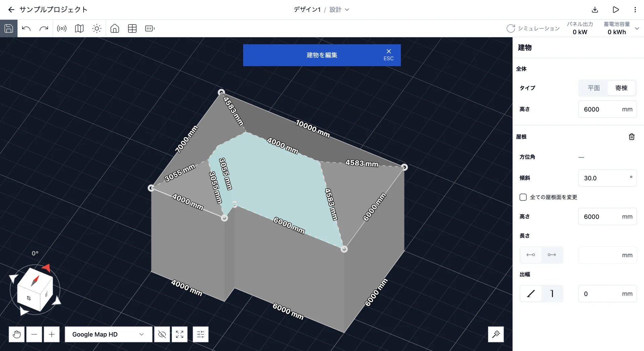644x351 pixels.
Task: Select the right-anchored length direction toggle
Action: click(552, 255)
